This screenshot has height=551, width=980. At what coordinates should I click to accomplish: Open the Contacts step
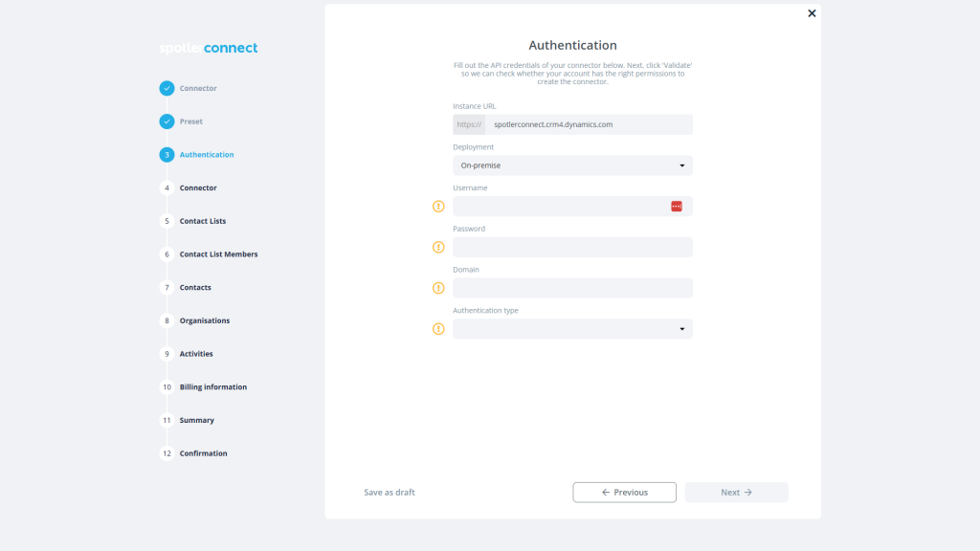195,287
